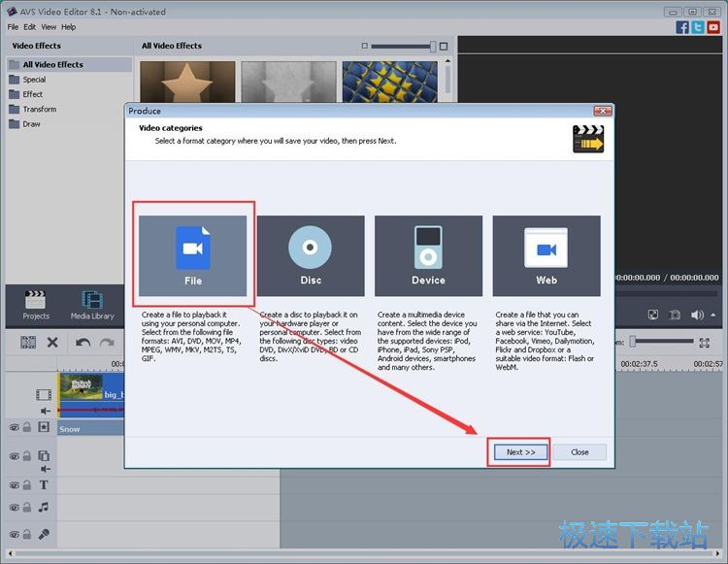The width and height of the screenshot is (728, 564).
Task: Open the View menu
Action: click(49, 27)
